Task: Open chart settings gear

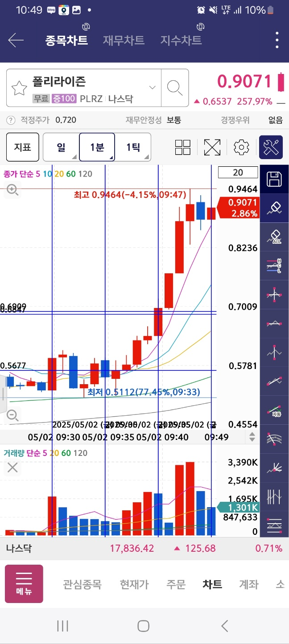Action: tap(241, 147)
